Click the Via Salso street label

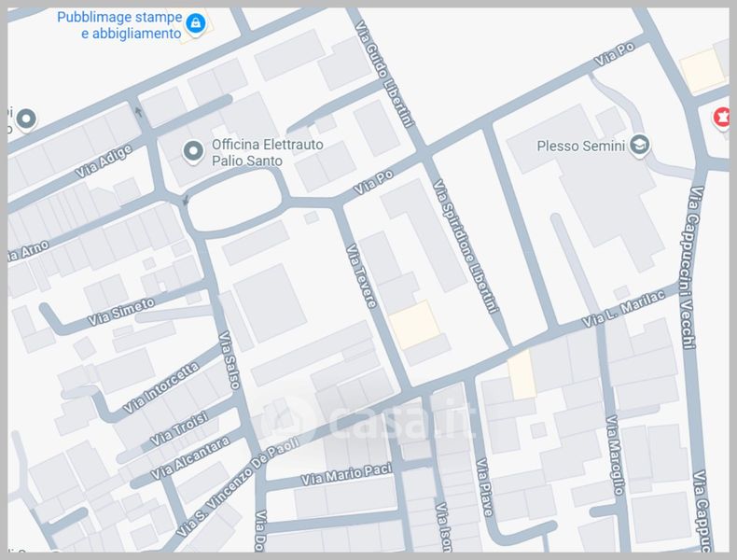(x=229, y=359)
